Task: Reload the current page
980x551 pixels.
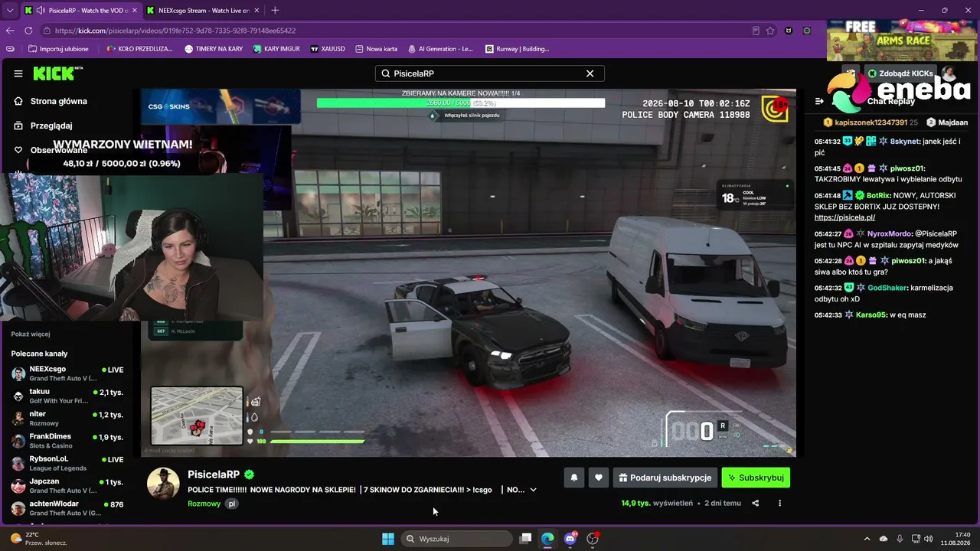Action: [x=28, y=31]
